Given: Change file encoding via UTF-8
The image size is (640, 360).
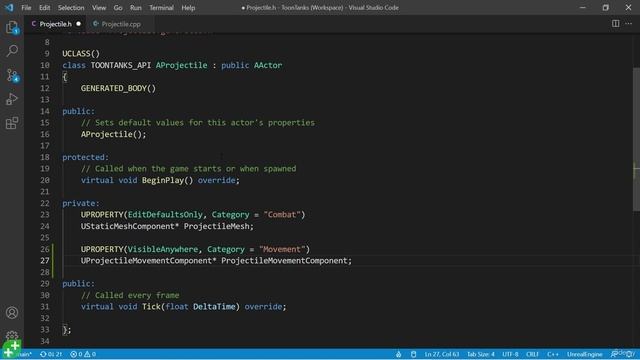Looking at the screenshot, I should 510,354.
